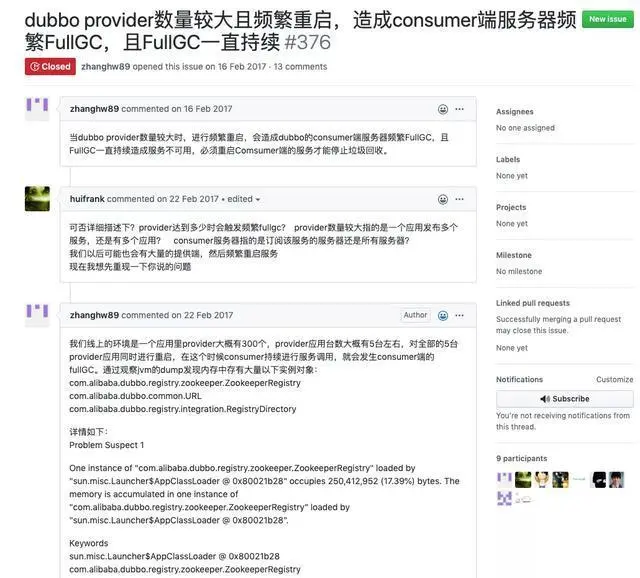Click Customize notifications link
Screen dimensions: 640x578
[615, 380]
